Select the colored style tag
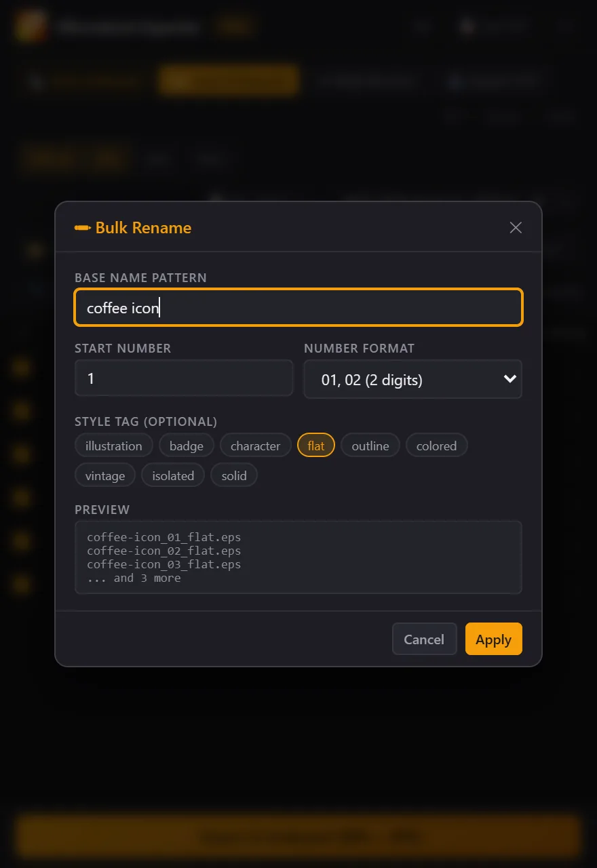The image size is (597, 868). [x=436, y=446]
